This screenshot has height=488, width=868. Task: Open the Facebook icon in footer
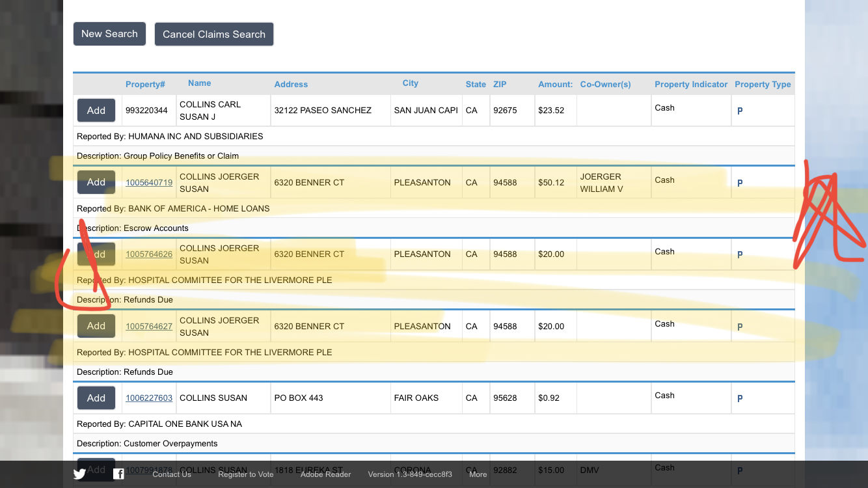(118, 474)
